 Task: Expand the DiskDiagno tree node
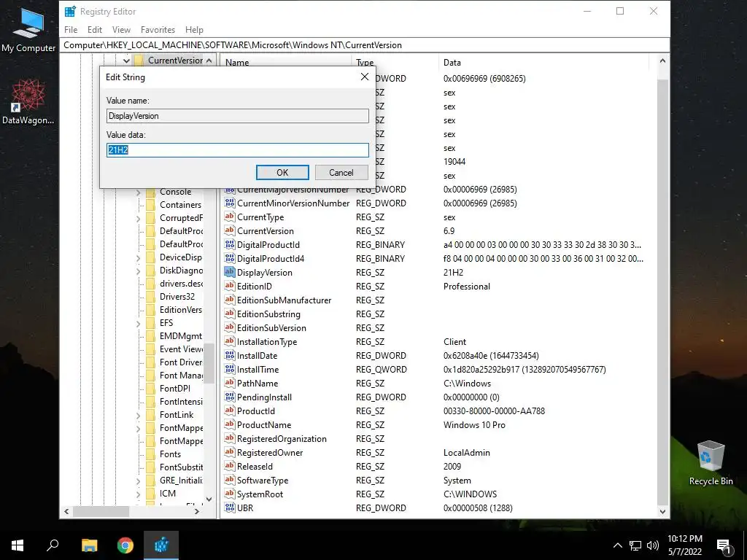pos(138,271)
